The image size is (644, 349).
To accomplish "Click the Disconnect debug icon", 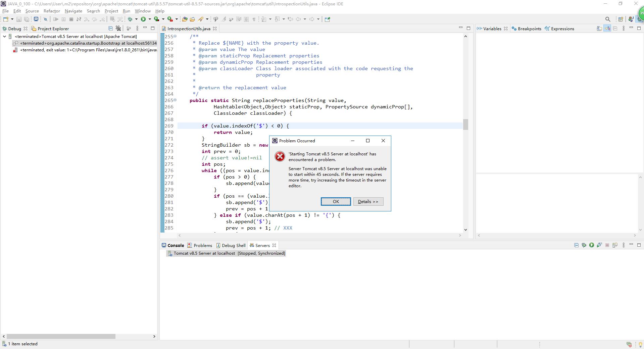I will click(79, 19).
